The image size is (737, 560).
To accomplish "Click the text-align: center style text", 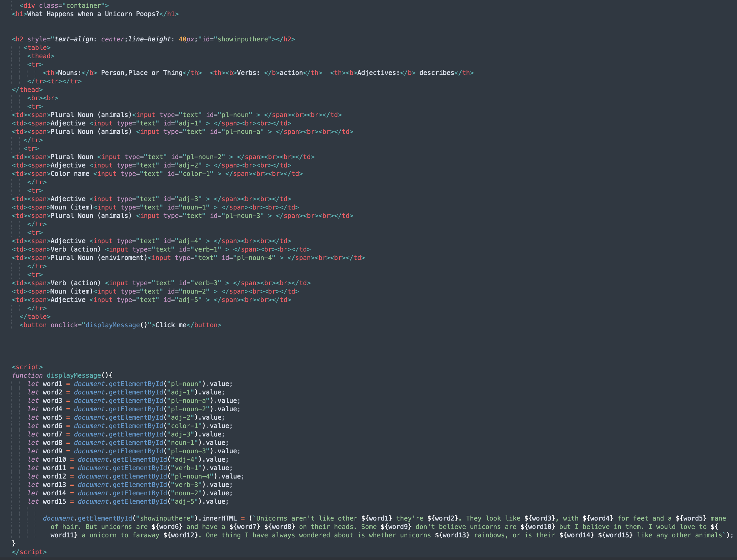I will coord(89,39).
